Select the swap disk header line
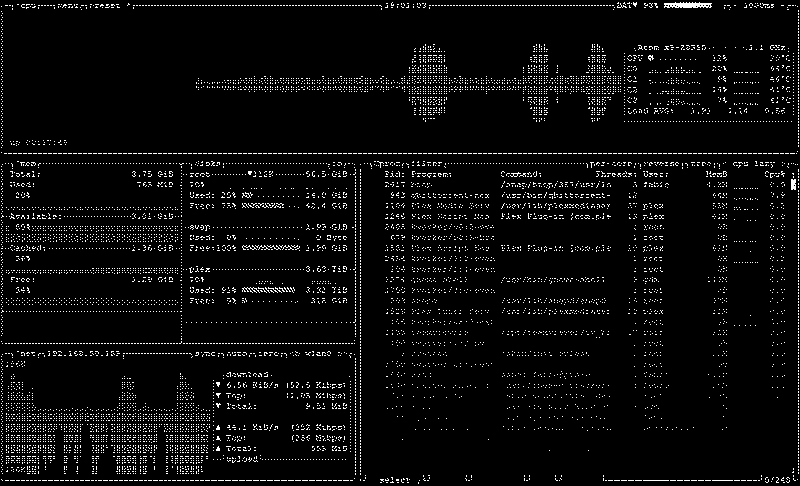The width and height of the screenshot is (800, 486). 268,227
